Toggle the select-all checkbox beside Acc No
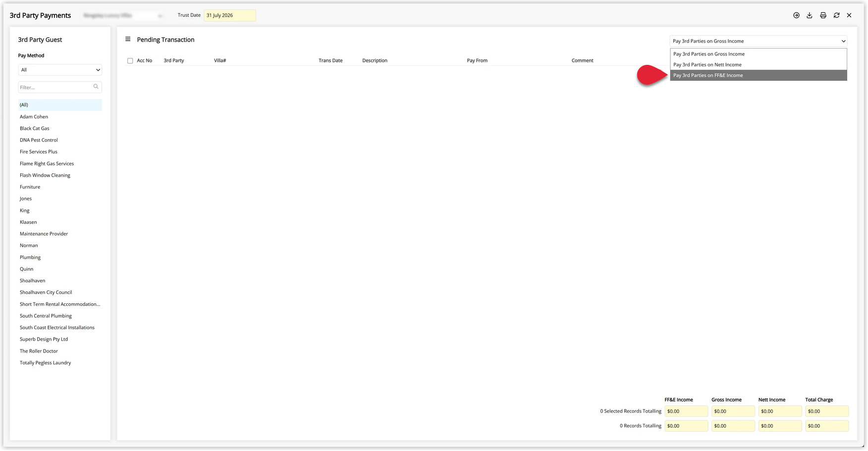 [x=130, y=61]
